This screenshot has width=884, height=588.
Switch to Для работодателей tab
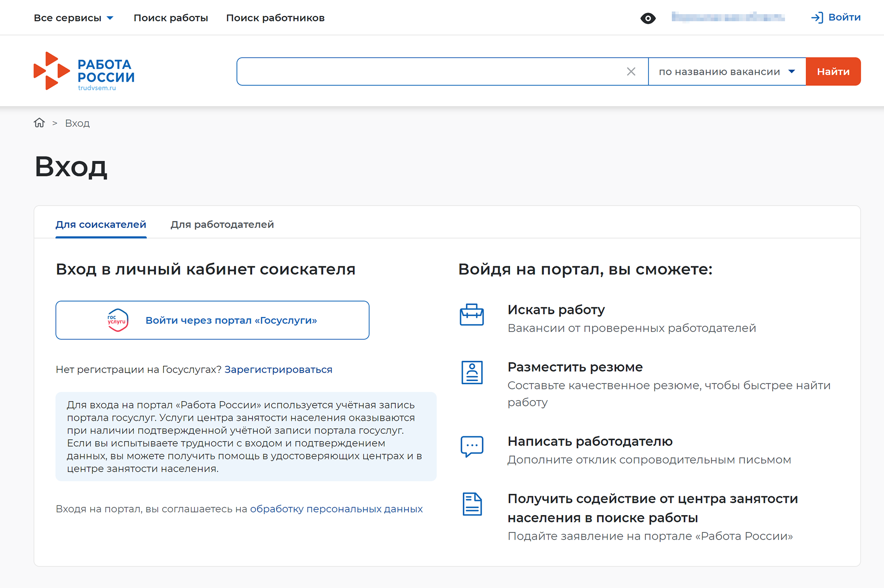(222, 225)
